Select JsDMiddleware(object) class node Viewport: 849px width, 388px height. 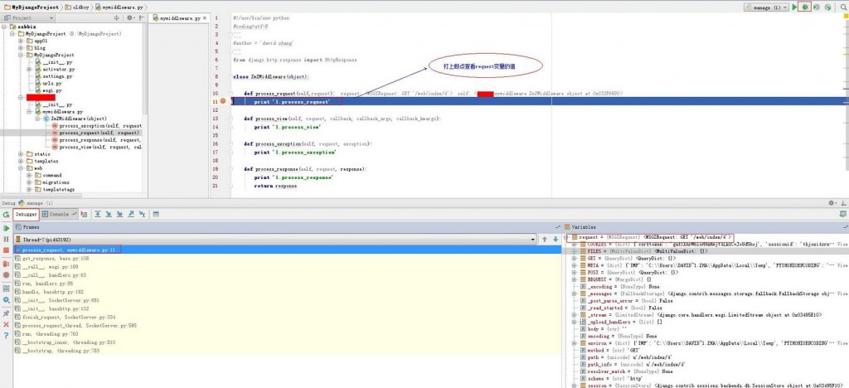[x=75, y=119]
